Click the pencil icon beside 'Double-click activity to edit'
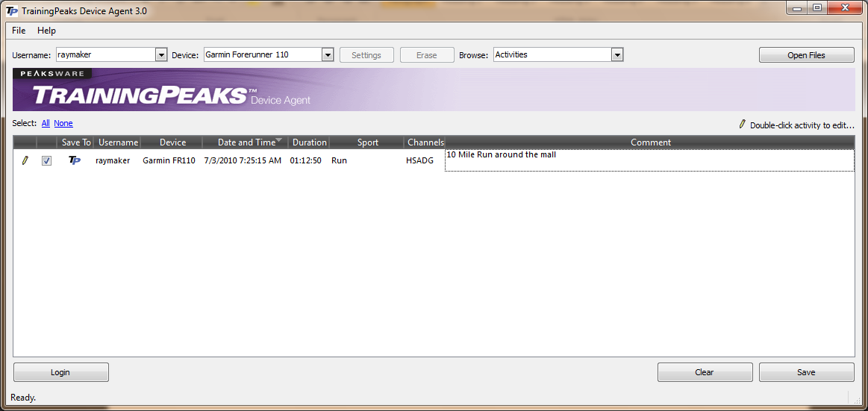The height and width of the screenshot is (411, 868). [x=743, y=125]
